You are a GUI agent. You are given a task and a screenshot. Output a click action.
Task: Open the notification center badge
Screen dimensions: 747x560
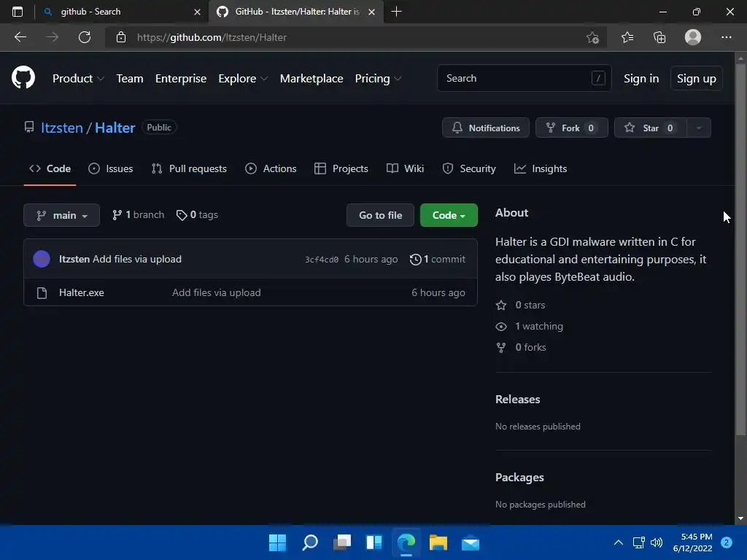click(727, 542)
